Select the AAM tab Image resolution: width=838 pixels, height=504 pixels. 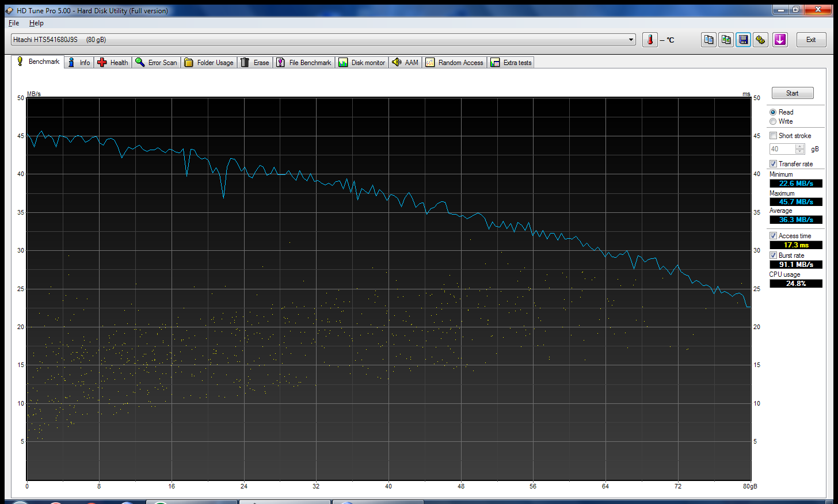[405, 63]
